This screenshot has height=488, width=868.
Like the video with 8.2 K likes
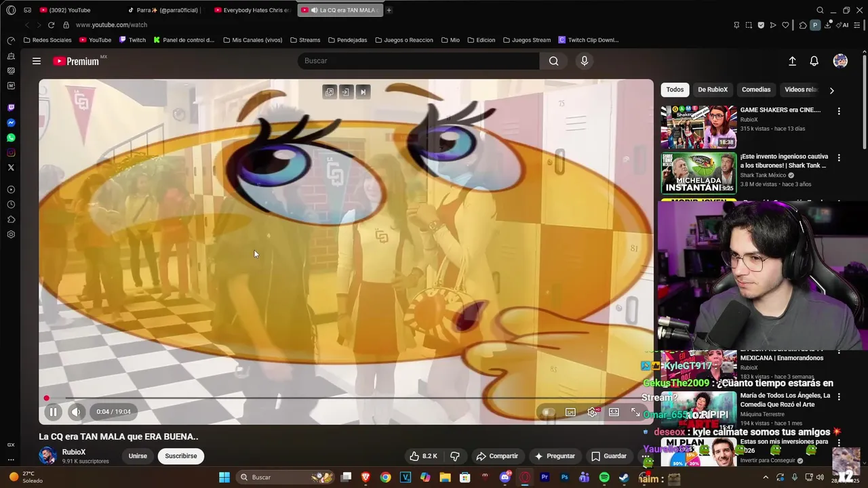(424, 456)
